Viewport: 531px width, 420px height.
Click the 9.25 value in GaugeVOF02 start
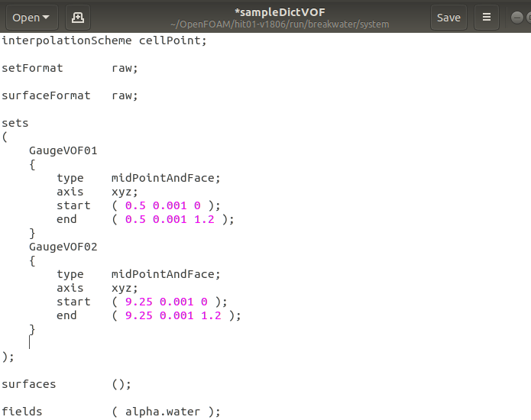click(139, 302)
